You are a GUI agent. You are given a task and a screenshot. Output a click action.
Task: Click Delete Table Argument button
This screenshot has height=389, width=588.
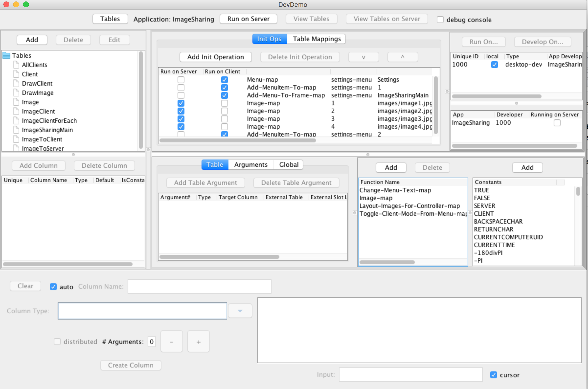296,183
